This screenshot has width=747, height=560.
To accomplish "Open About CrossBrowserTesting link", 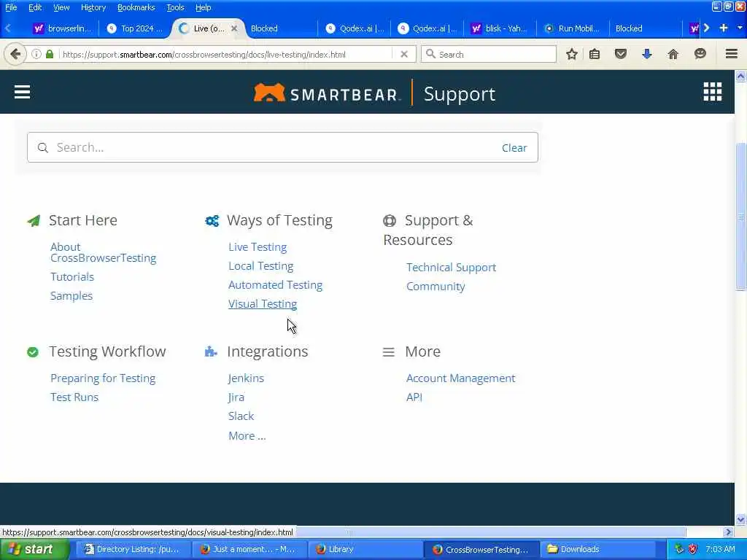I will [103, 252].
